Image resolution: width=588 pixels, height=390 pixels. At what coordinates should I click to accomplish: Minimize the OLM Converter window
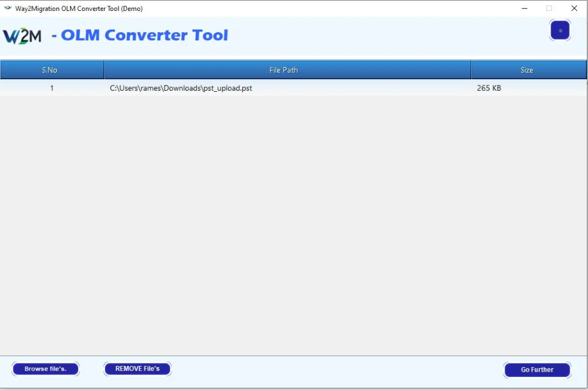tap(524, 9)
